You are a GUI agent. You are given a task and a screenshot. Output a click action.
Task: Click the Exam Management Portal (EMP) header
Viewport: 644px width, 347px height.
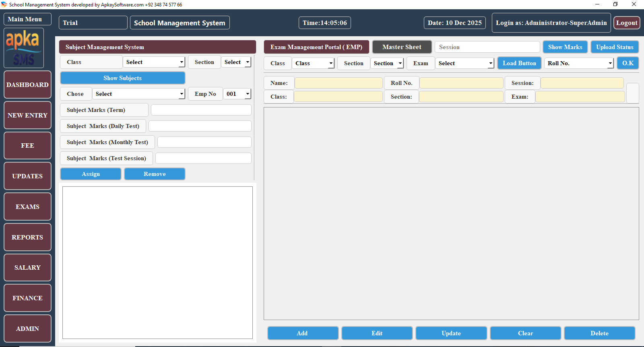(316, 47)
